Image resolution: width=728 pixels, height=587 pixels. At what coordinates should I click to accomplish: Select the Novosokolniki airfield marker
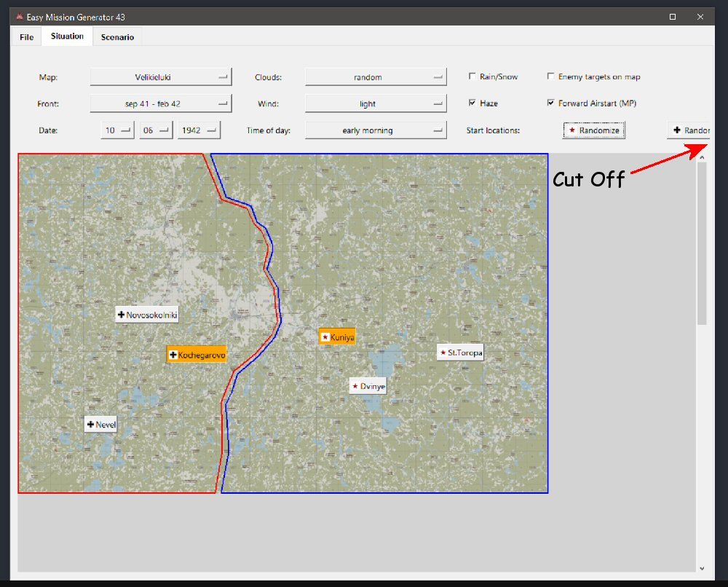pos(148,315)
